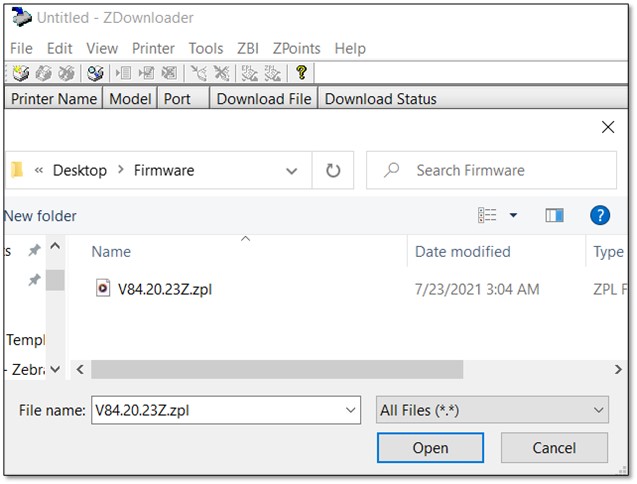Click the Cancel button

click(x=554, y=448)
